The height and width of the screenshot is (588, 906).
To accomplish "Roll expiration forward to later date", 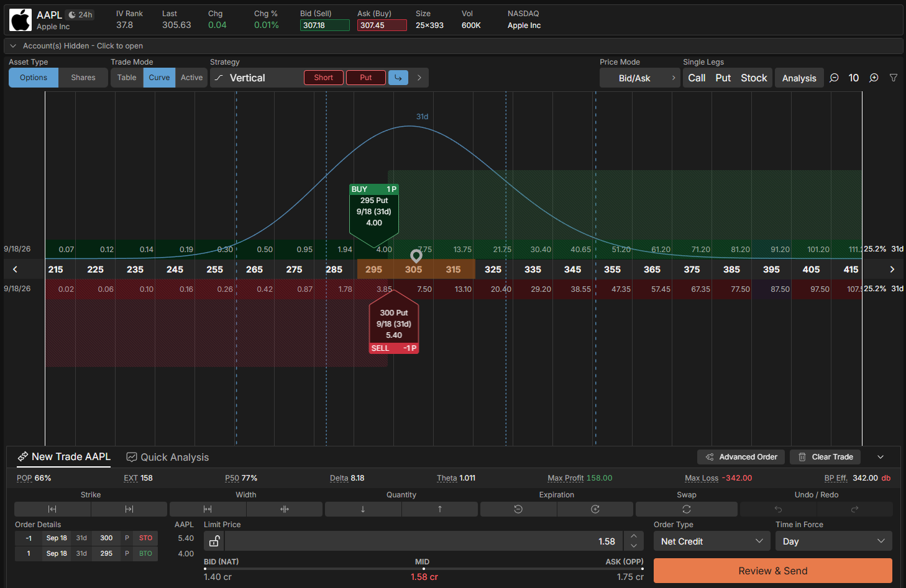I will 595,509.
